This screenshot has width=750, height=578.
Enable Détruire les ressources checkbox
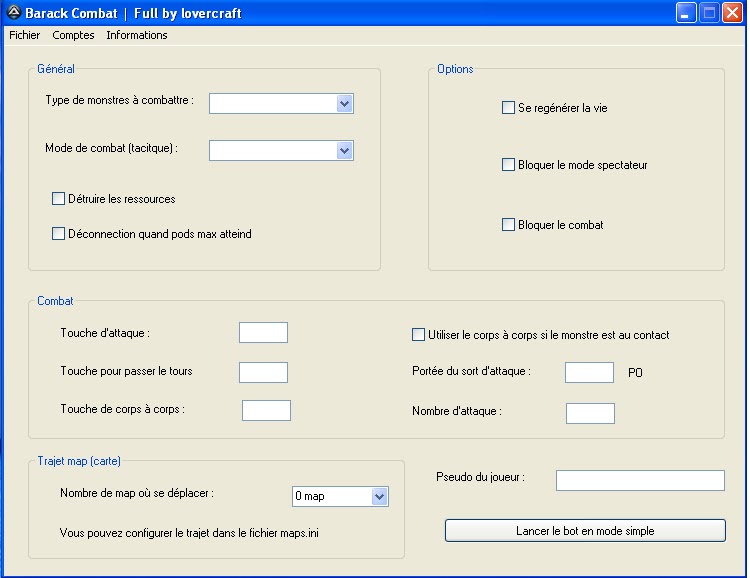click(x=58, y=198)
